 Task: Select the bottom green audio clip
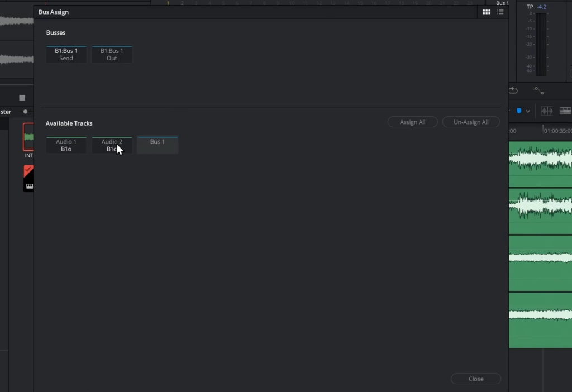click(540, 320)
